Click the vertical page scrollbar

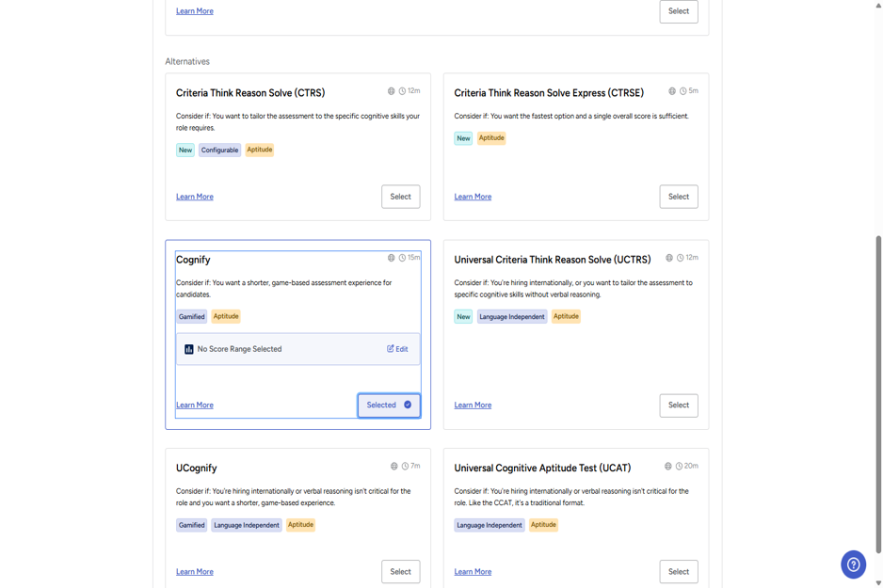(x=878, y=394)
